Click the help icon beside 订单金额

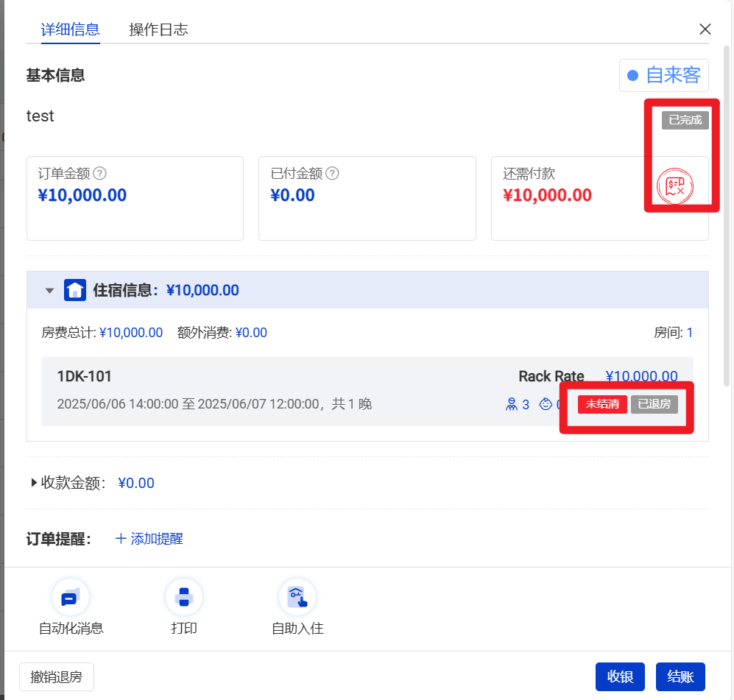click(100, 174)
